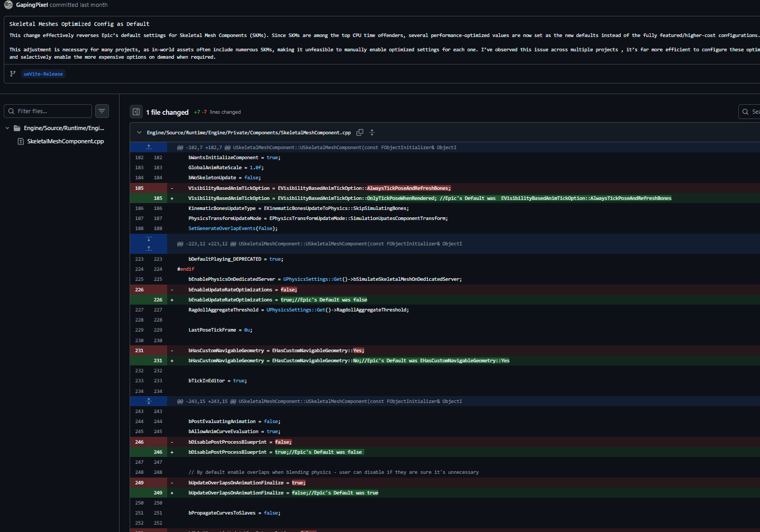Click the modified-file icon beside SkeletalMeshComponent.cpp

(21, 141)
